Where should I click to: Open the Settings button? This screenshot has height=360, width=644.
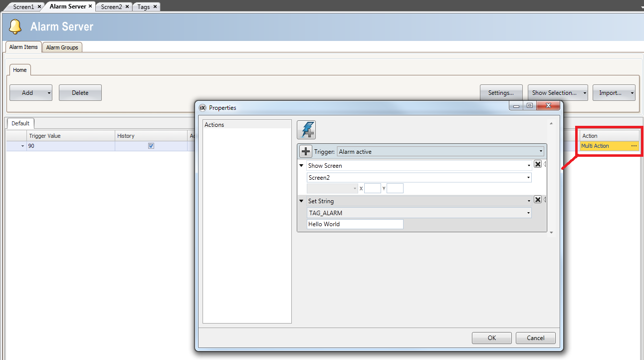(501, 93)
